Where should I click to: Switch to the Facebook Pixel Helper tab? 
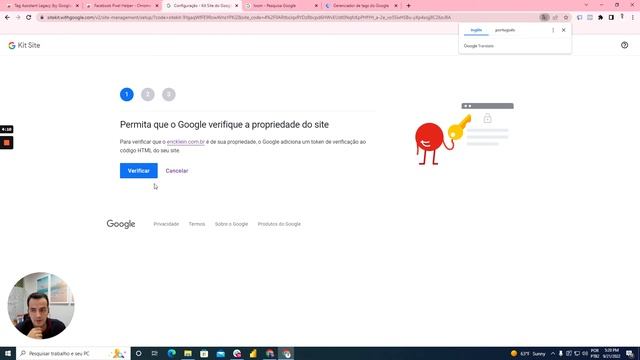122,6
